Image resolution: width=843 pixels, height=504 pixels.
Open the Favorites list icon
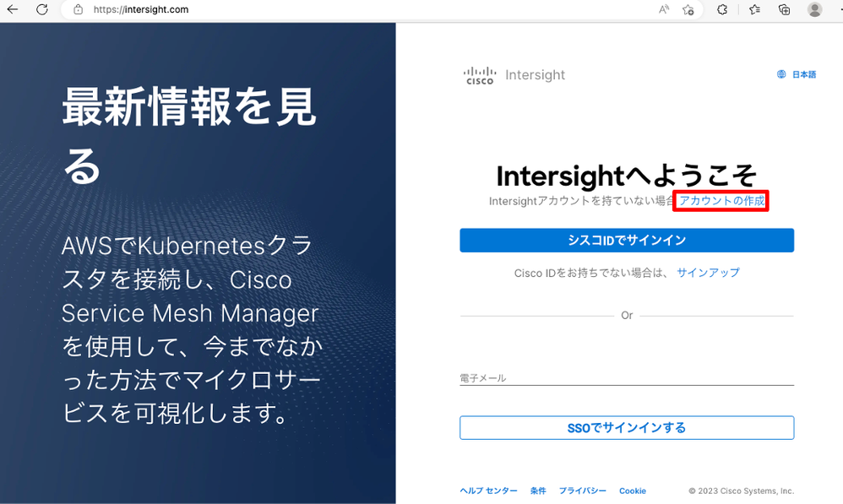[x=755, y=9]
